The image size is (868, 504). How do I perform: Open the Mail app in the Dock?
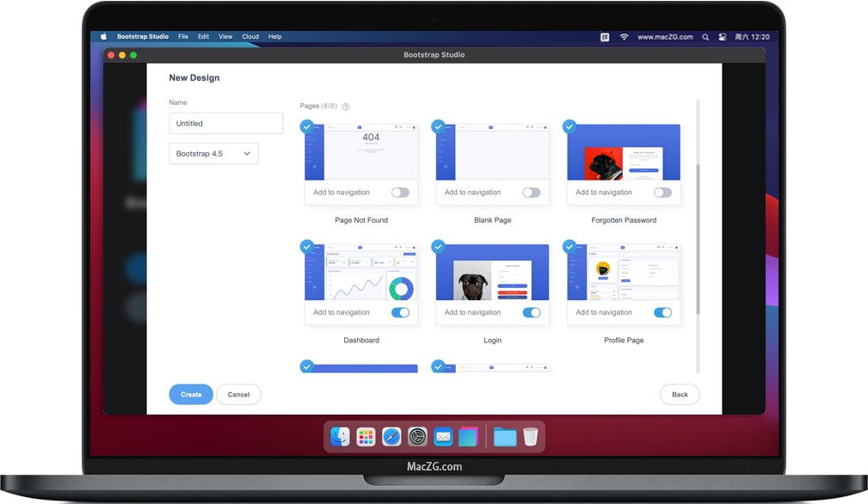(442, 437)
